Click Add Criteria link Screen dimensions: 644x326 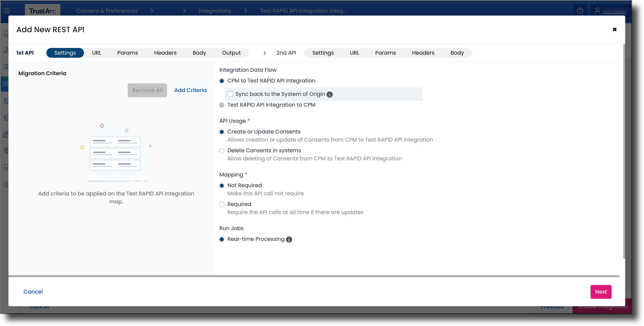(x=190, y=90)
